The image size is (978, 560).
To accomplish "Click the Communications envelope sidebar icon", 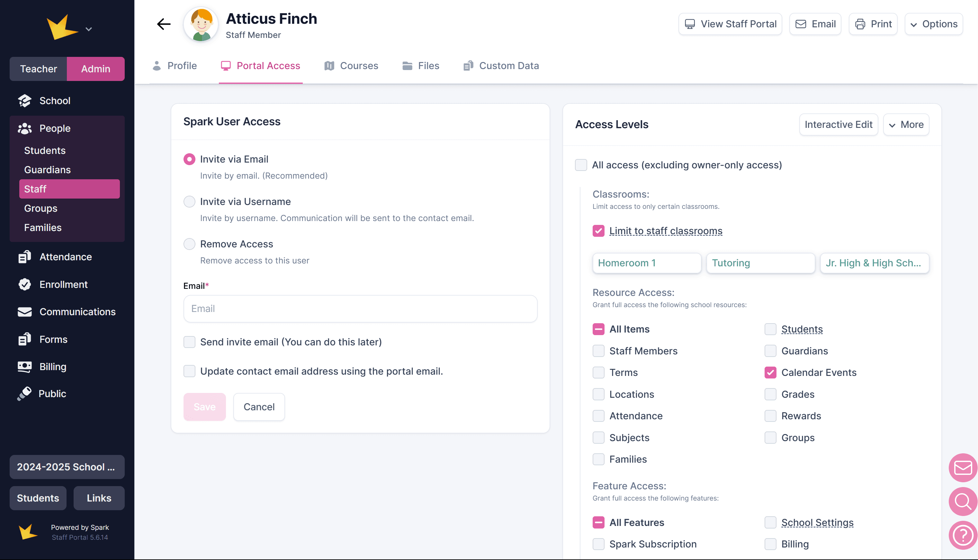I will coord(25,312).
